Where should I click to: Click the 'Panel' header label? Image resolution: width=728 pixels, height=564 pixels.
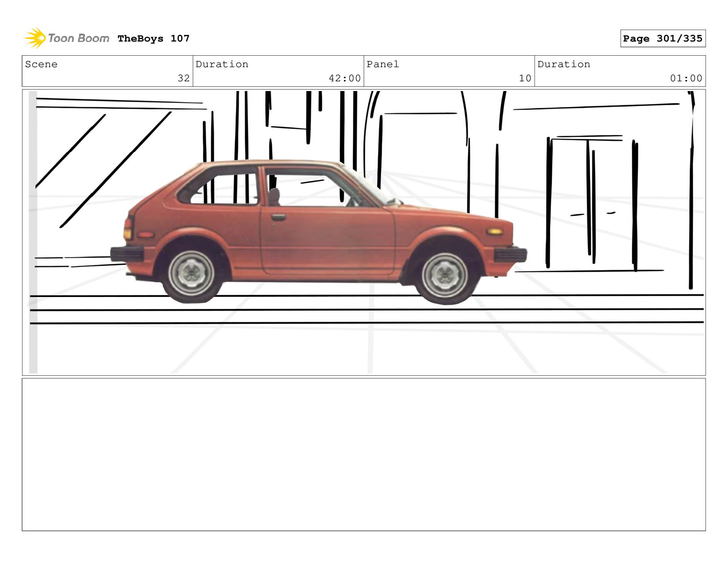tap(383, 64)
